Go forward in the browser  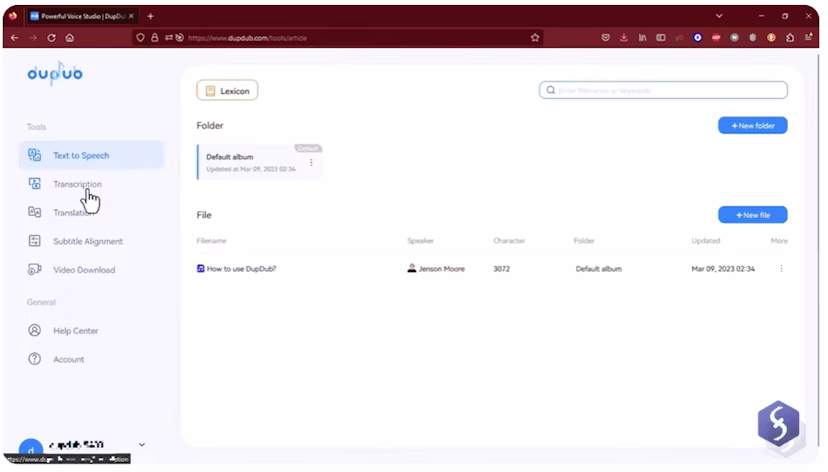pos(33,37)
